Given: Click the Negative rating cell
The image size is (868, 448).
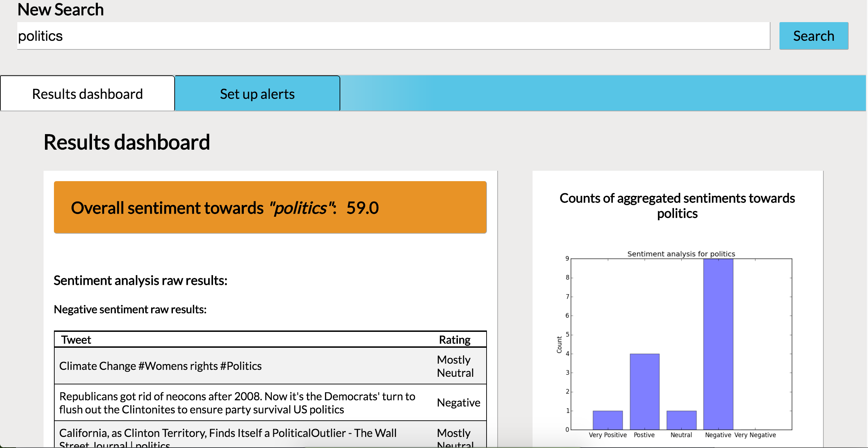Looking at the screenshot, I should pos(458,403).
